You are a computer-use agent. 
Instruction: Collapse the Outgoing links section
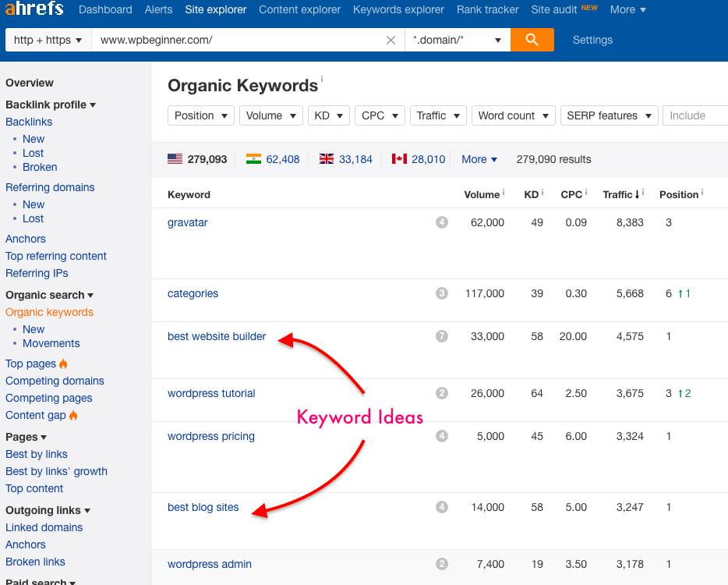48,510
